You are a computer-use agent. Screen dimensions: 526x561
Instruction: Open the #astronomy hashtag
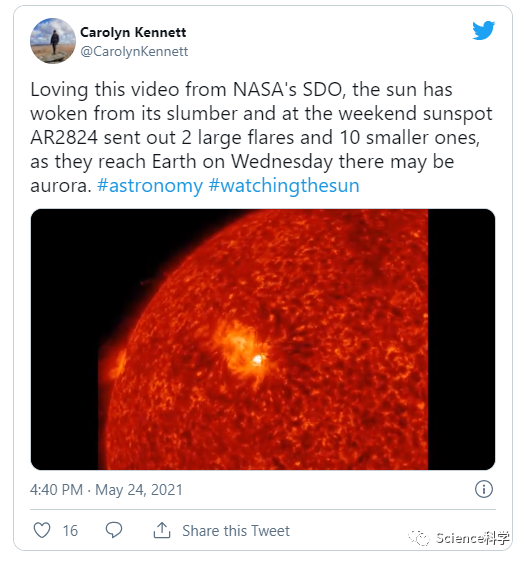[150, 185]
